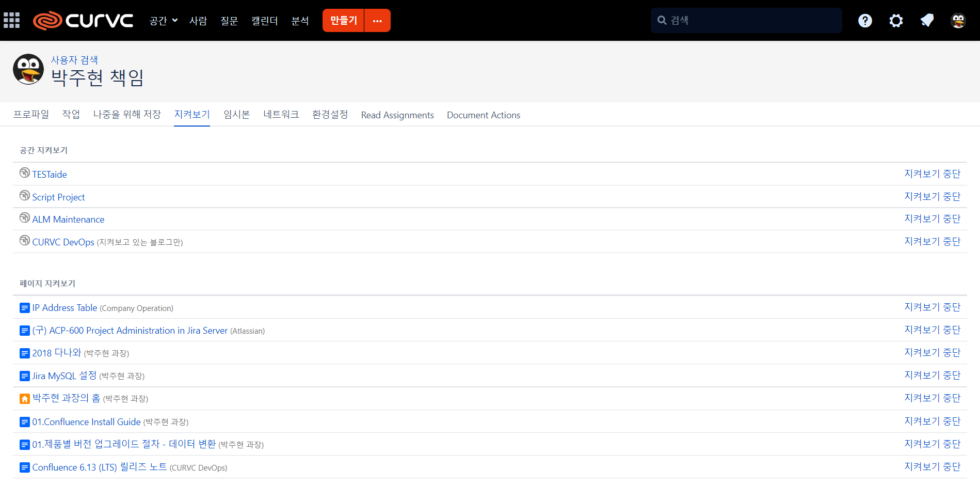Open the 2018 다나와 page link
This screenshot has height=484, width=980.
(x=57, y=353)
